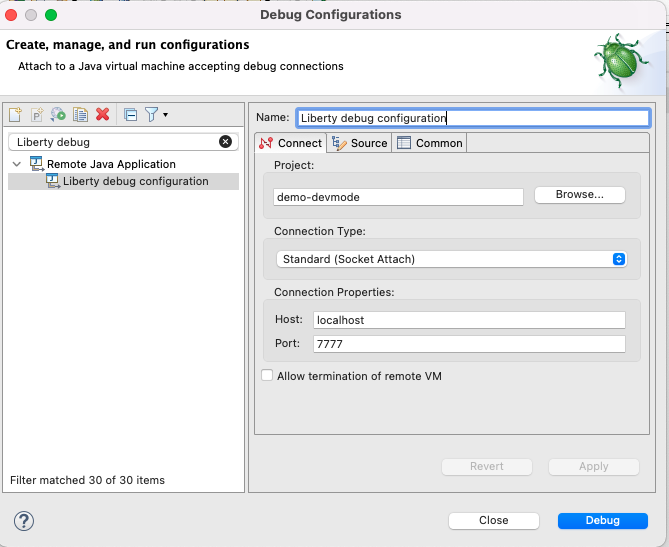Image resolution: width=669 pixels, height=547 pixels.
Task: Click the filter launch configurations icon
Action: (x=151, y=115)
